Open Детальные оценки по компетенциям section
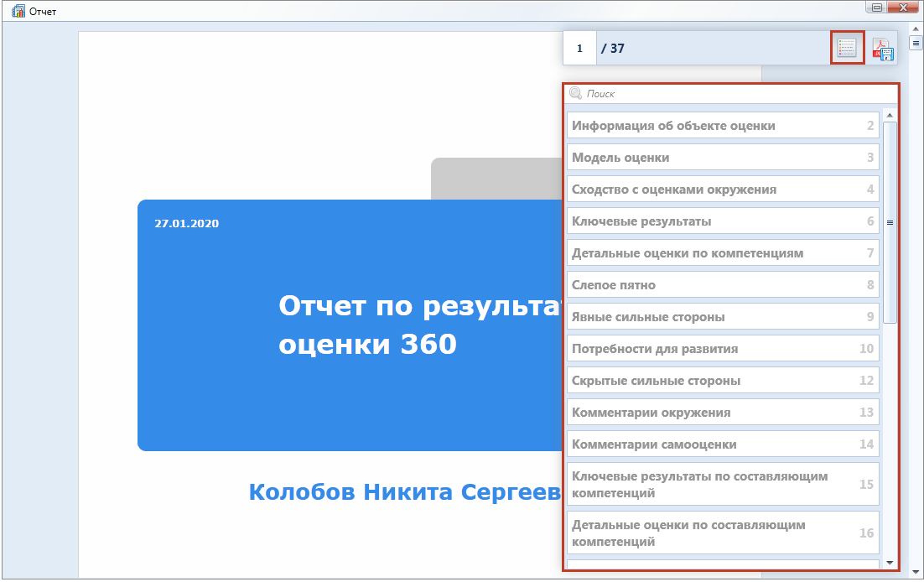924x582 pixels. pos(723,253)
